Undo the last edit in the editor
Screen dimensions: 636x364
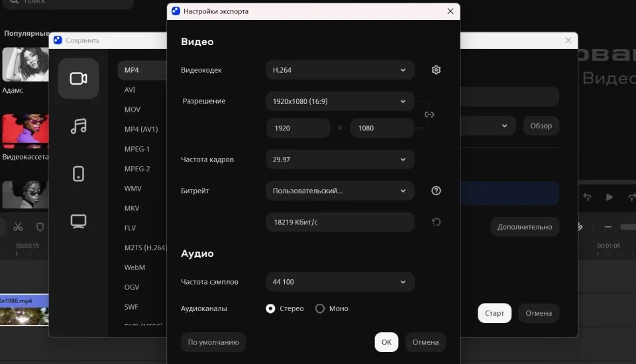tap(587, 197)
